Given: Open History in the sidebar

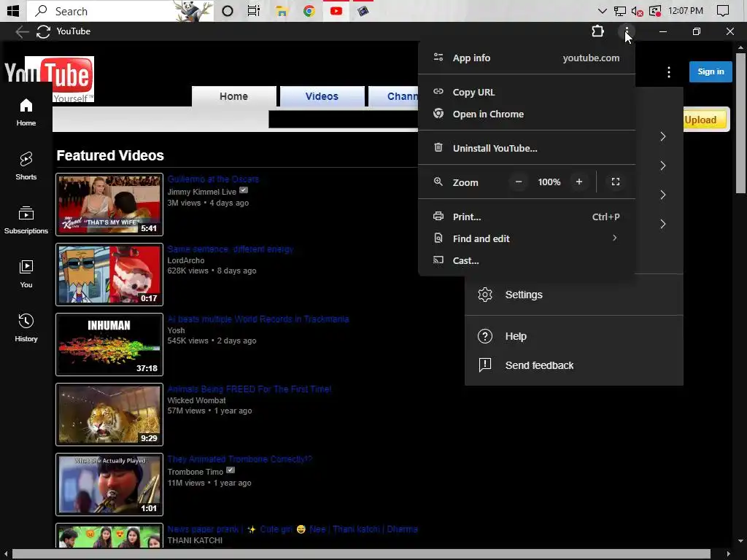Looking at the screenshot, I should (26, 327).
